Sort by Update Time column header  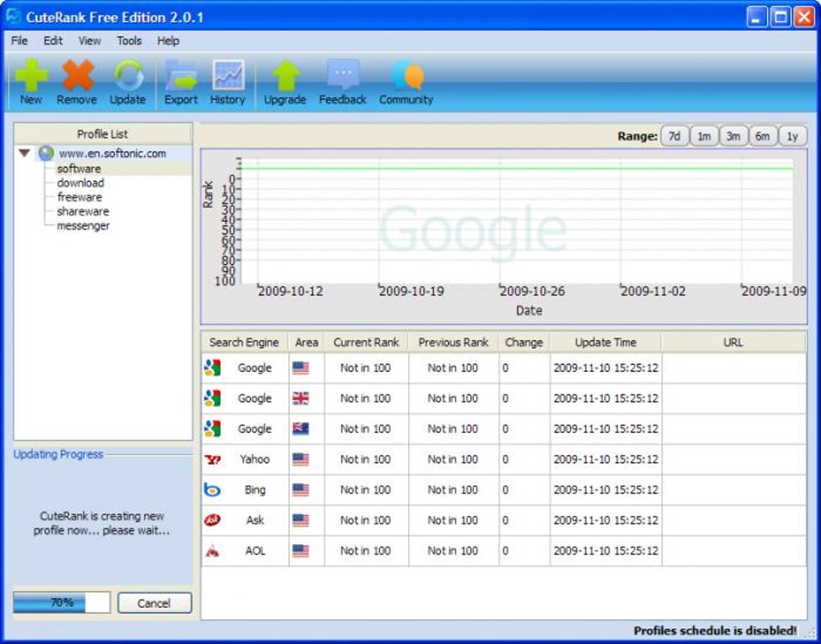coord(606,342)
